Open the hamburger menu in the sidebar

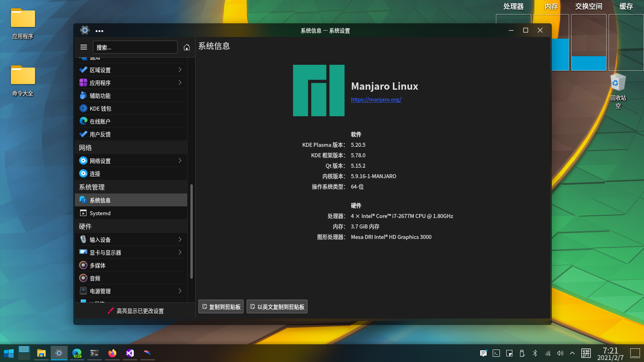[x=84, y=47]
